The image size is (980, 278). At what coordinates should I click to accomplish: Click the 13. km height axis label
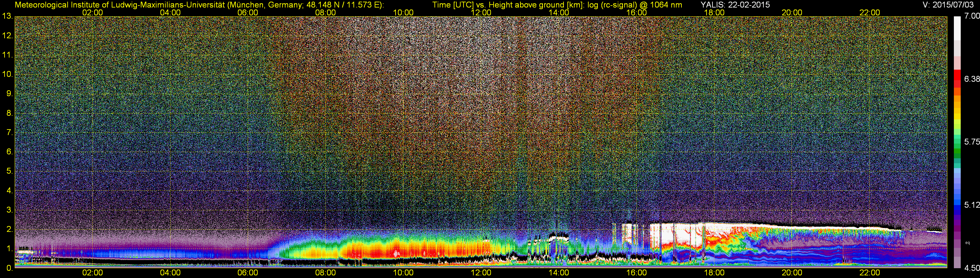point(8,16)
